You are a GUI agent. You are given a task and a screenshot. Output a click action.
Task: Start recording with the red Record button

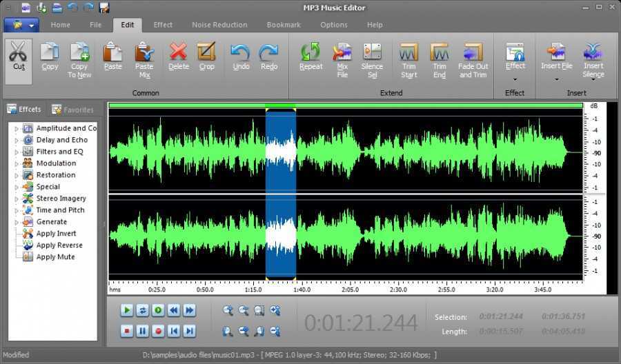158,331
